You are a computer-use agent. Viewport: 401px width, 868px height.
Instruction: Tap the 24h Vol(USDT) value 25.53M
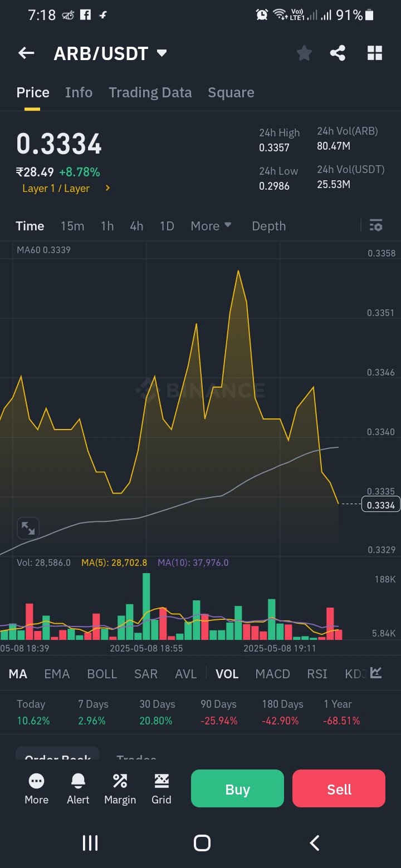tap(334, 184)
